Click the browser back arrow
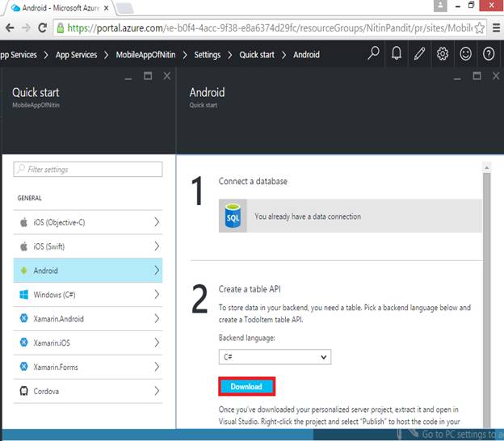This screenshot has height=441, width=504. [x=10, y=28]
